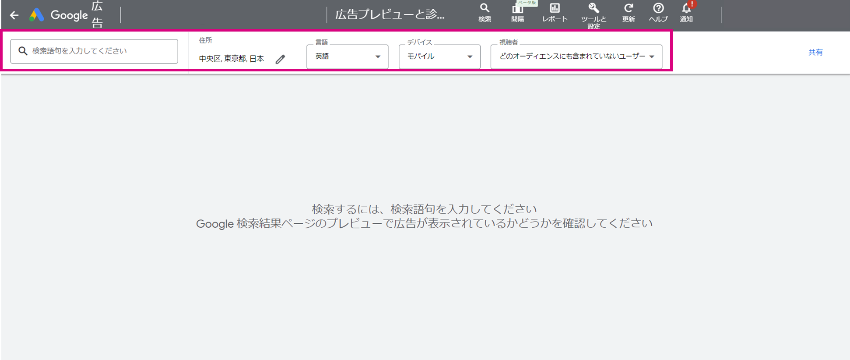The image size is (850, 360).
Task: Click the location text 中央区, 東京都, 日本
Action: point(231,59)
